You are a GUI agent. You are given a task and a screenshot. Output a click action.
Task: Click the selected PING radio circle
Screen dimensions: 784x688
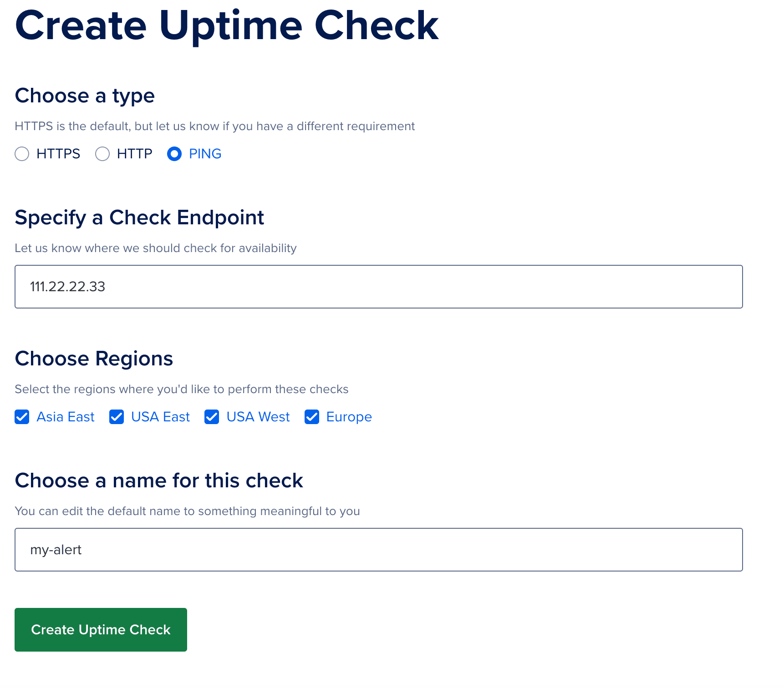click(174, 154)
